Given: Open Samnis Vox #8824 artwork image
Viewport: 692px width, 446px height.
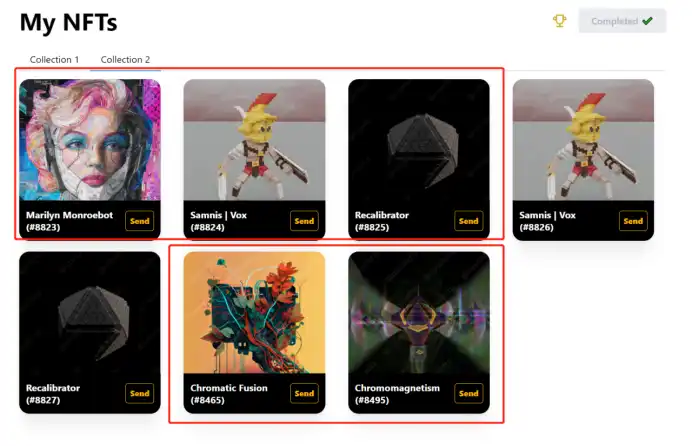Looking at the screenshot, I should point(255,140).
